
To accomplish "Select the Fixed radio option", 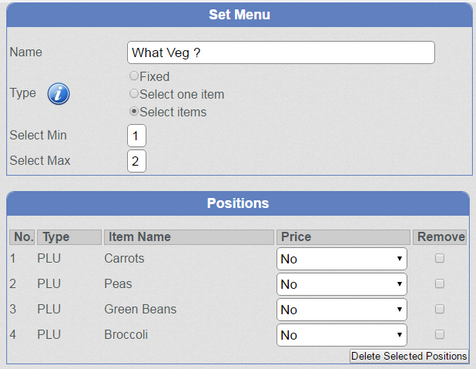I will [x=134, y=76].
